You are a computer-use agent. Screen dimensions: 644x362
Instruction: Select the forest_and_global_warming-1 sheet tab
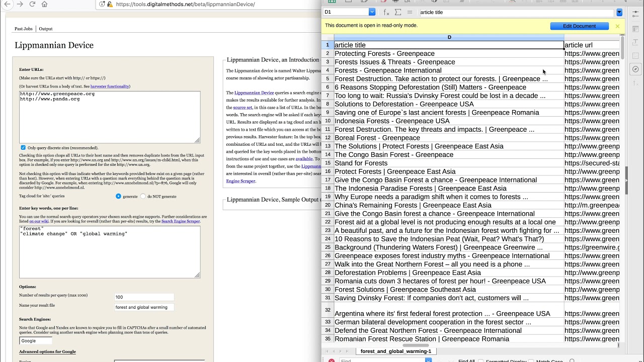click(x=396, y=351)
